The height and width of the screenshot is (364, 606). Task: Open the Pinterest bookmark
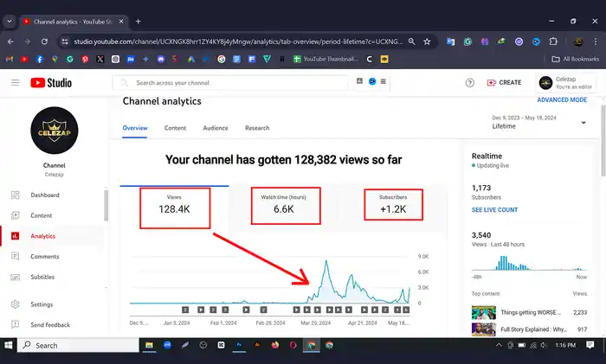coord(85,59)
